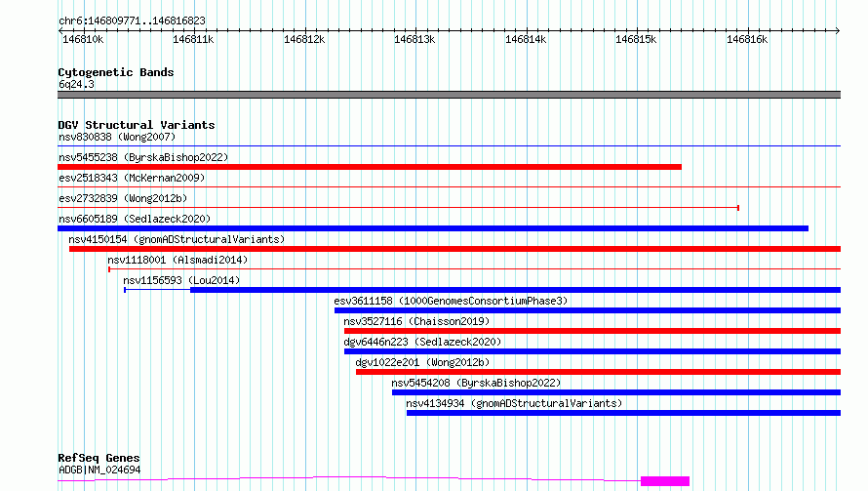This screenshot has width=868, height=491.
Task: Select the nsv5454208 ByrskaBishop2022 blue bar
Action: (x=616, y=392)
